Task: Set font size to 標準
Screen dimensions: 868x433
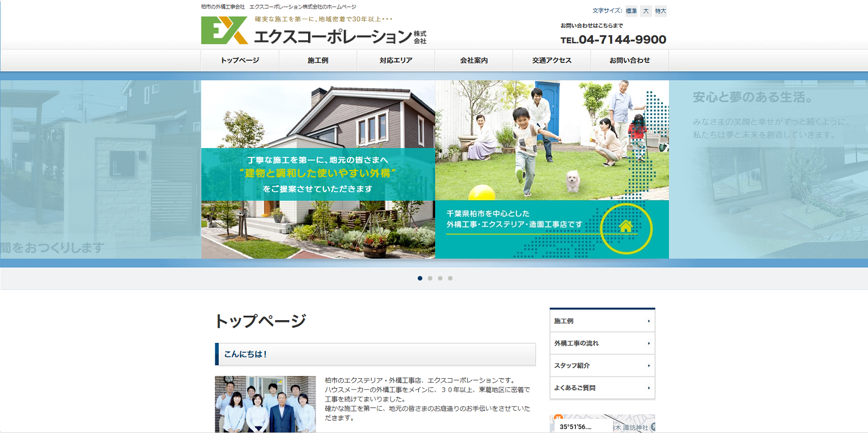Action: click(631, 11)
